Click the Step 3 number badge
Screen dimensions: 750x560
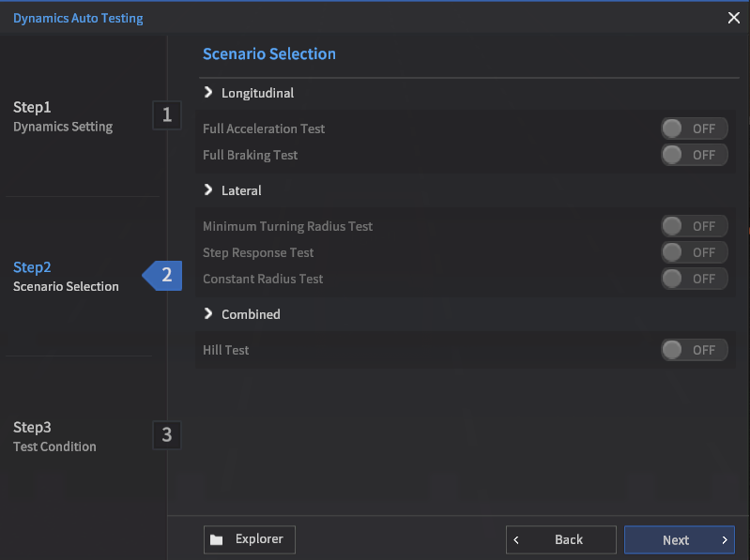click(167, 434)
